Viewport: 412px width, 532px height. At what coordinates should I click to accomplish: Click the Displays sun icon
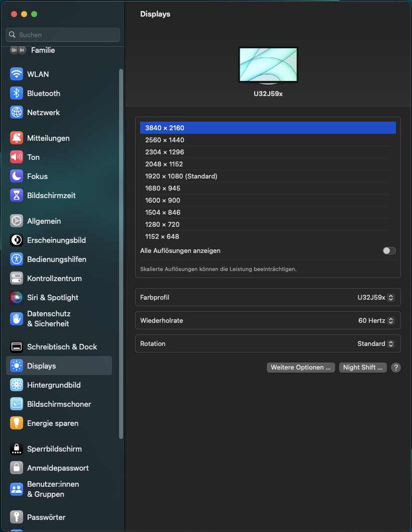[x=16, y=366]
